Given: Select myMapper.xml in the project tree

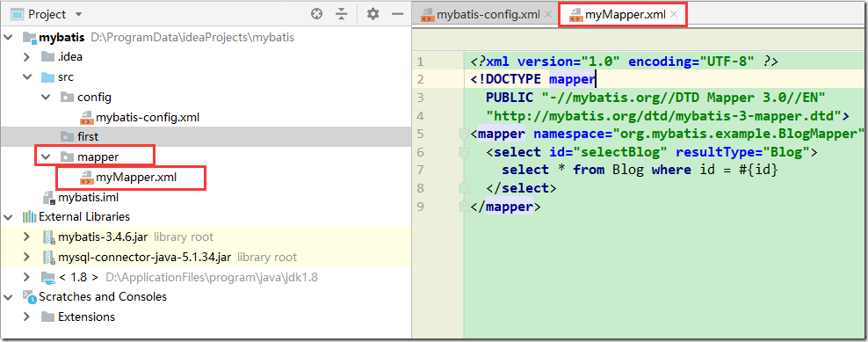Looking at the screenshot, I should pos(136,178).
